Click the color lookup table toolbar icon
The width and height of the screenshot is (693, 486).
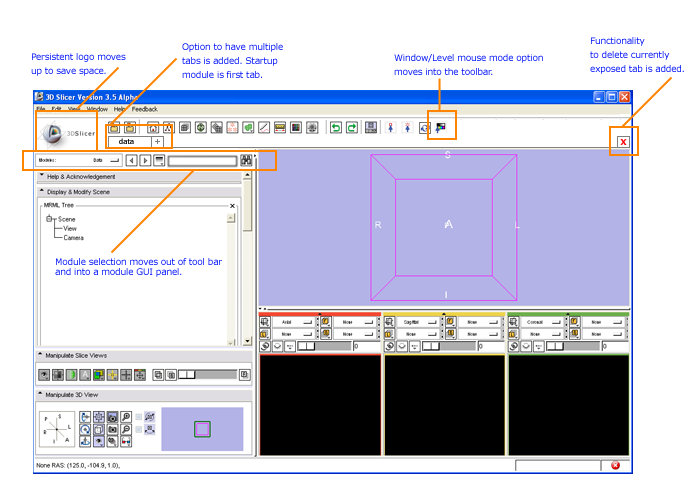pyautogui.click(x=296, y=128)
